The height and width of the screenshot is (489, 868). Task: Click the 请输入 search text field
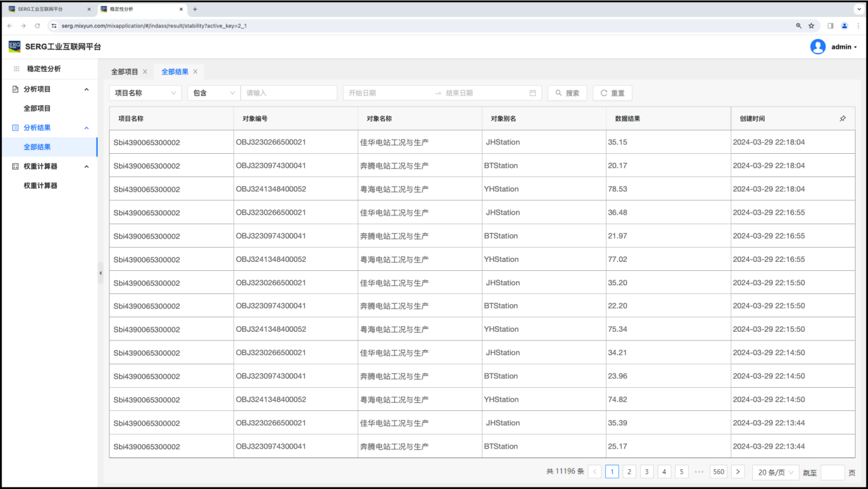(x=288, y=93)
